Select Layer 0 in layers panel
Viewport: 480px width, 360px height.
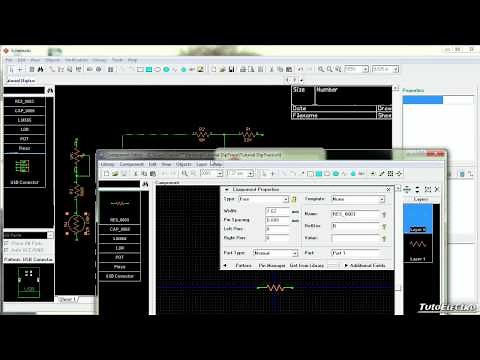pyautogui.click(x=418, y=219)
